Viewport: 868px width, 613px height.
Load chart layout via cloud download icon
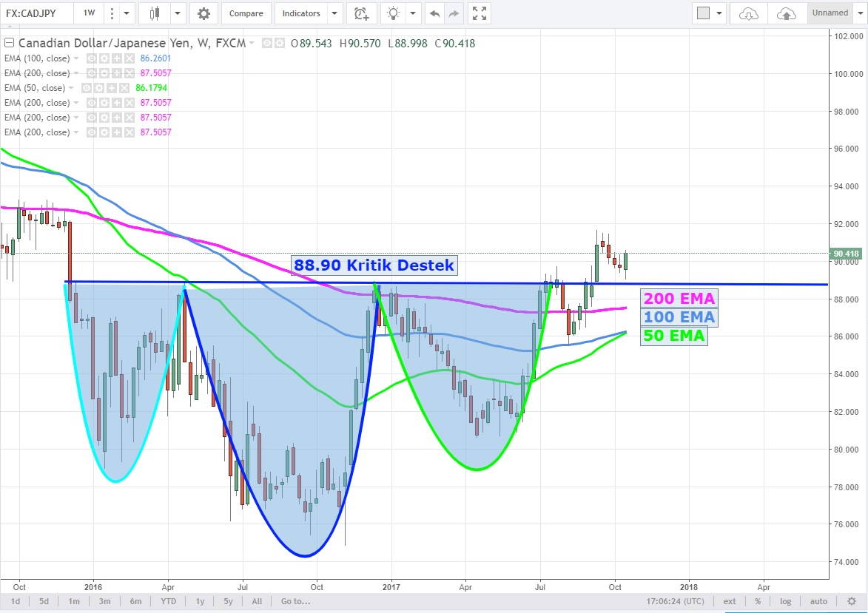tap(749, 13)
